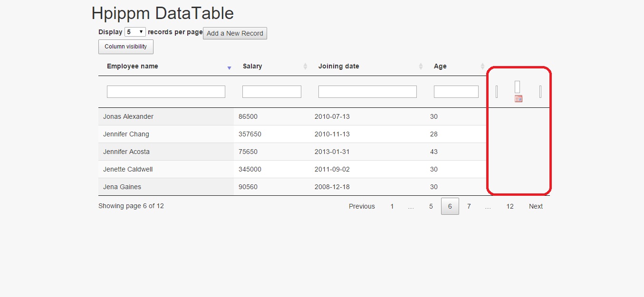Go to Previous page

point(362,206)
